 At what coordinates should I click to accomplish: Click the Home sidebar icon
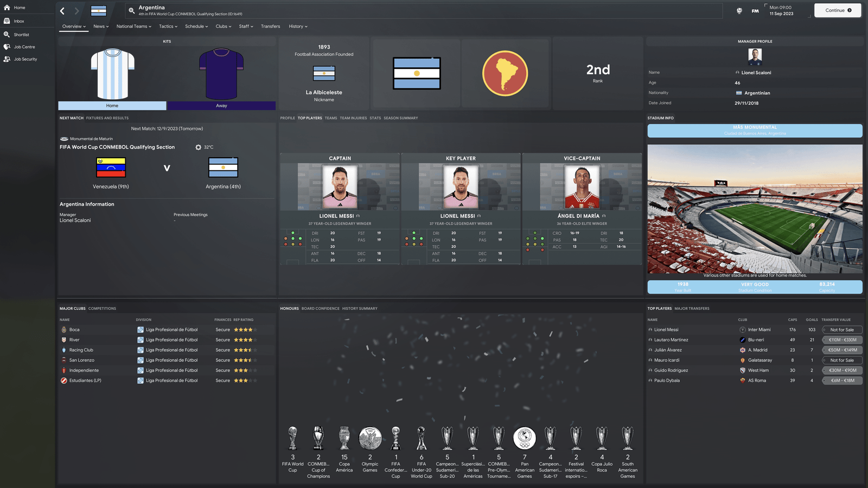pyautogui.click(x=7, y=8)
